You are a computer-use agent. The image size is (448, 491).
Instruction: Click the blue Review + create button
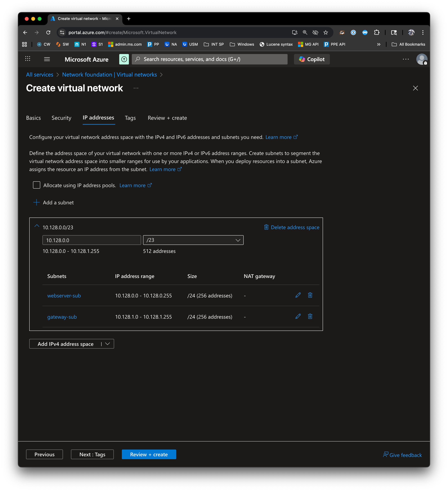(149, 454)
